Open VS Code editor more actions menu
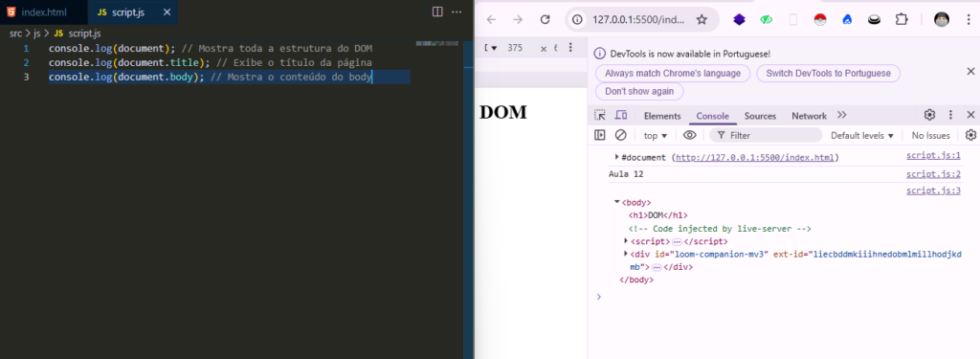Screen dimensions: 980x359 [x=457, y=11]
